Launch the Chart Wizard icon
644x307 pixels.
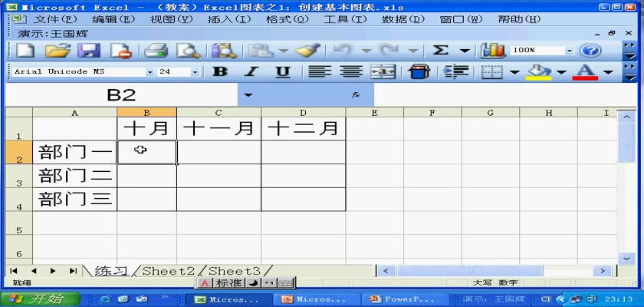[493, 51]
